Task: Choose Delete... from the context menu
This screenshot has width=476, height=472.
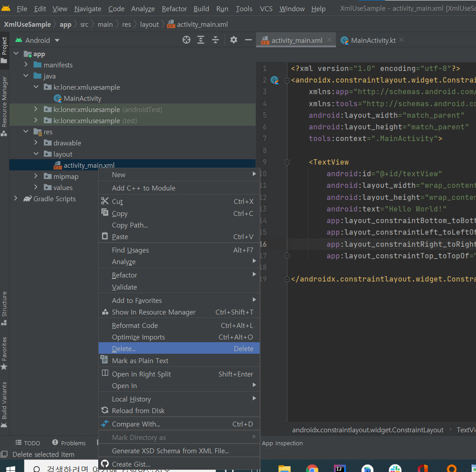Action: coord(179,348)
